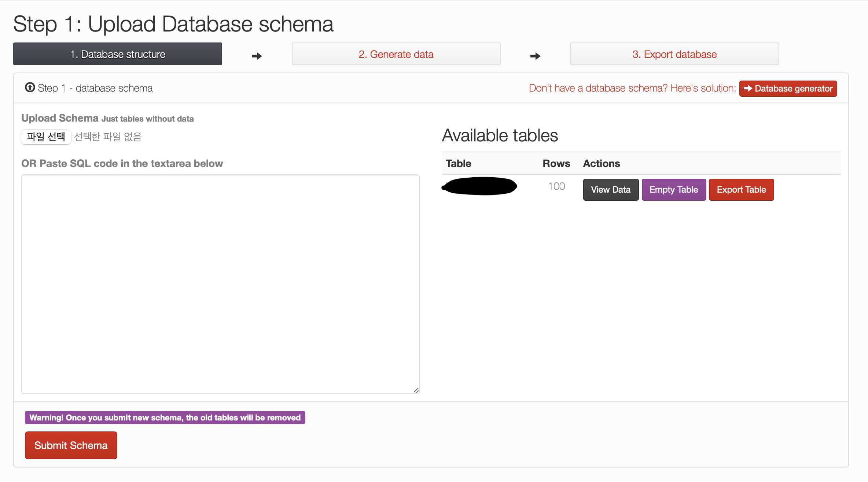The height and width of the screenshot is (482, 868).
Task: Switch to Export database step
Action: click(x=674, y=54)
